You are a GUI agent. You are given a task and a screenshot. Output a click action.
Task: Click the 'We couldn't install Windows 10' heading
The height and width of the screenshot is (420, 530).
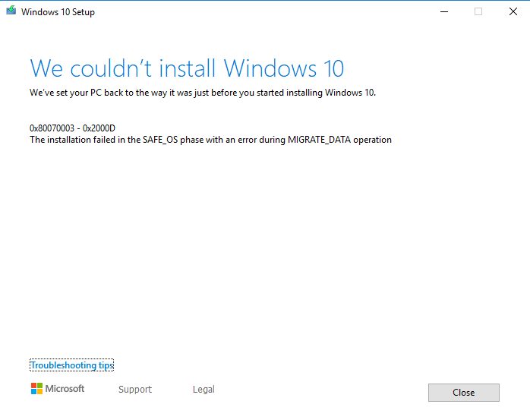187,68
